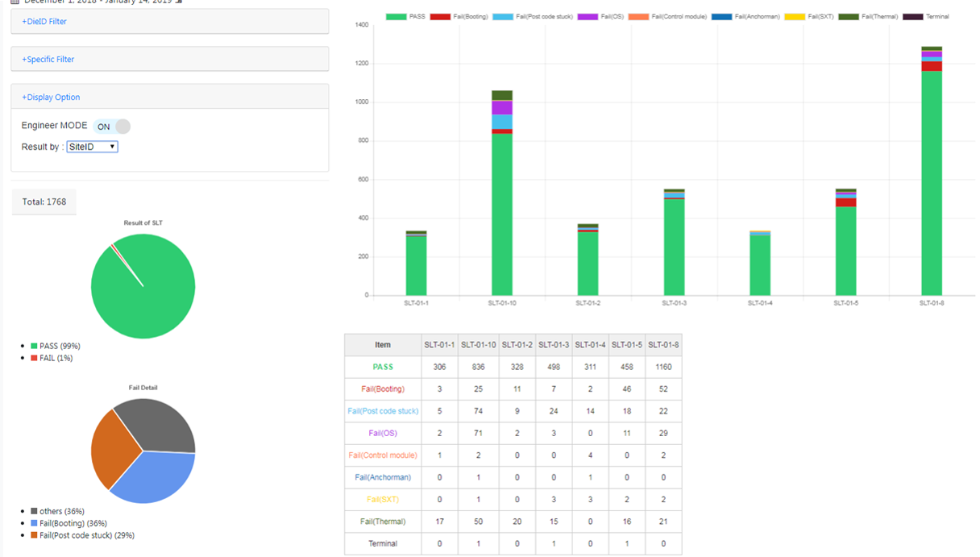Screen dimensions: 980x557
Task: Click PASS value 311 for SLT-01-4
Action: coord(592,367)
